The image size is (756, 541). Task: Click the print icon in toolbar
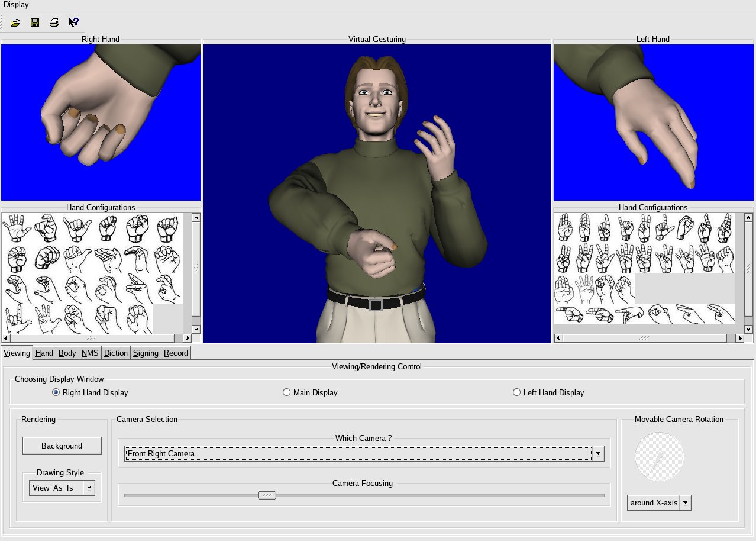(x=54, y=22)
